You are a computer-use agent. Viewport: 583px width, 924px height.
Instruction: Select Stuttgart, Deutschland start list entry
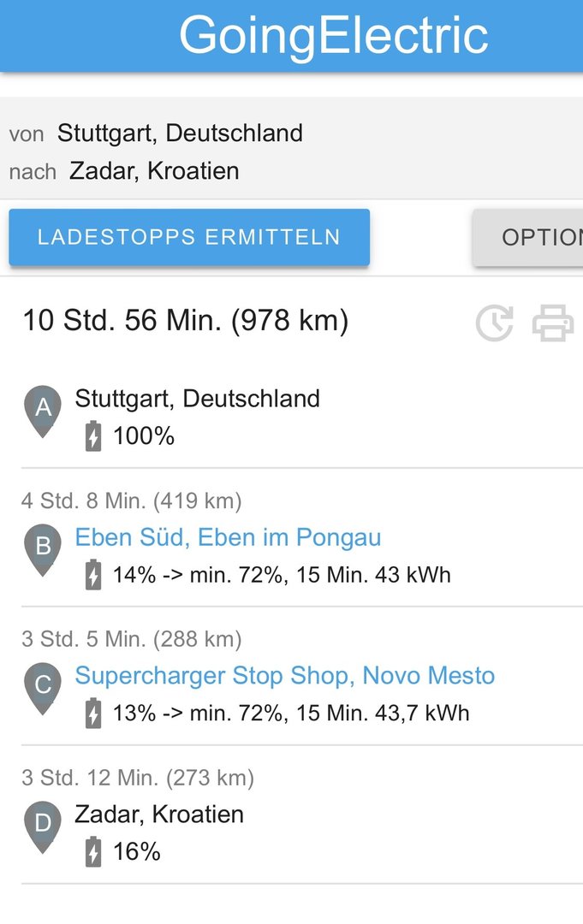point(198,399)
